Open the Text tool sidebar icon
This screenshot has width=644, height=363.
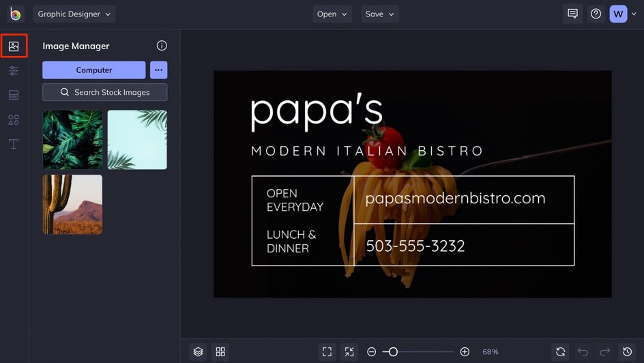click(14, 144)
